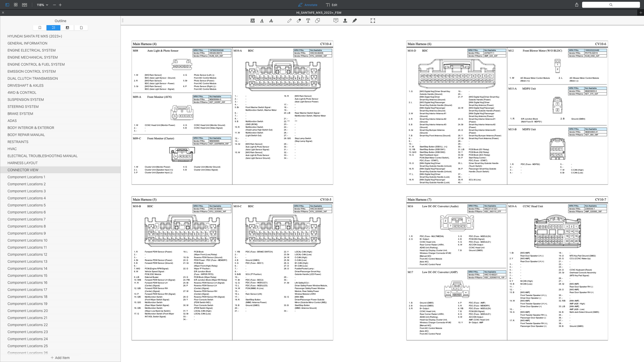Open the share button
The image size is (644, 362).
pos(576,5)
